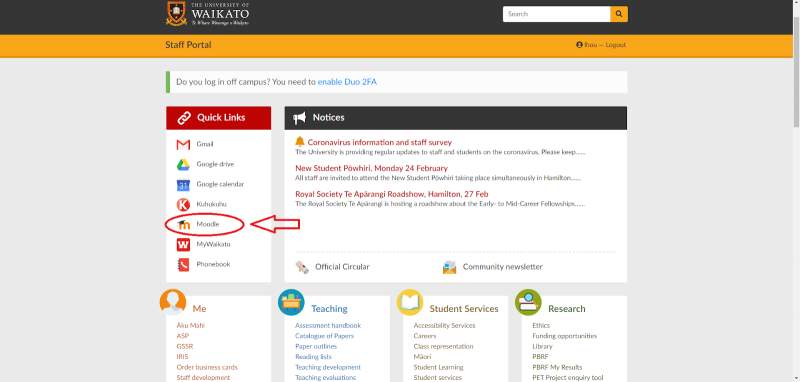This screenshot has height=382, width=800.
Task: Open IRIS under Me
Action: tap(182, 357)
